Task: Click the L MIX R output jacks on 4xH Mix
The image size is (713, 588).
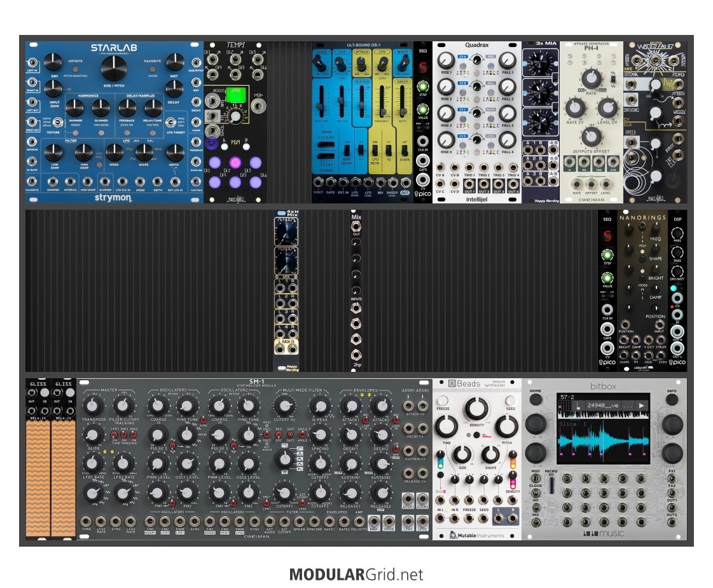Action: pyautogui.click(x=286, y=348)
